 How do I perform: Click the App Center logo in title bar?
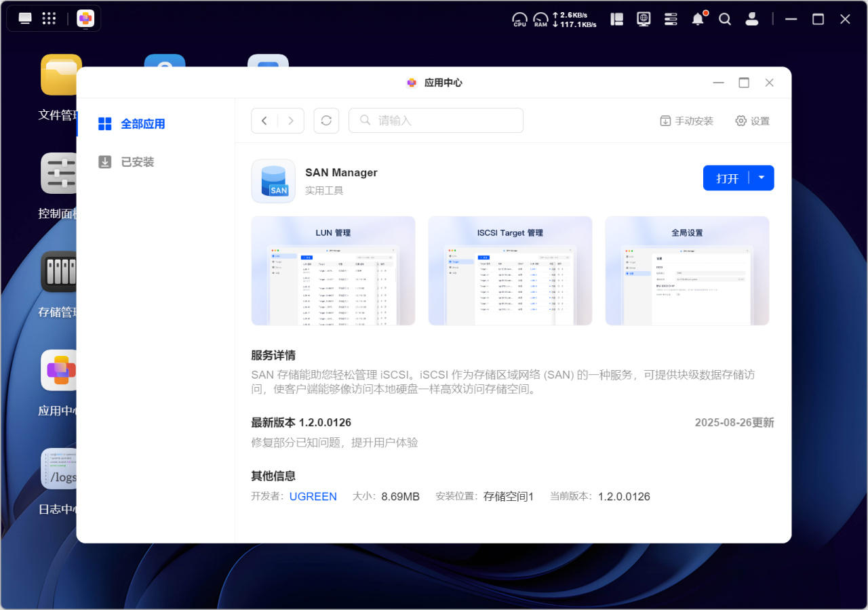[412, 83]
